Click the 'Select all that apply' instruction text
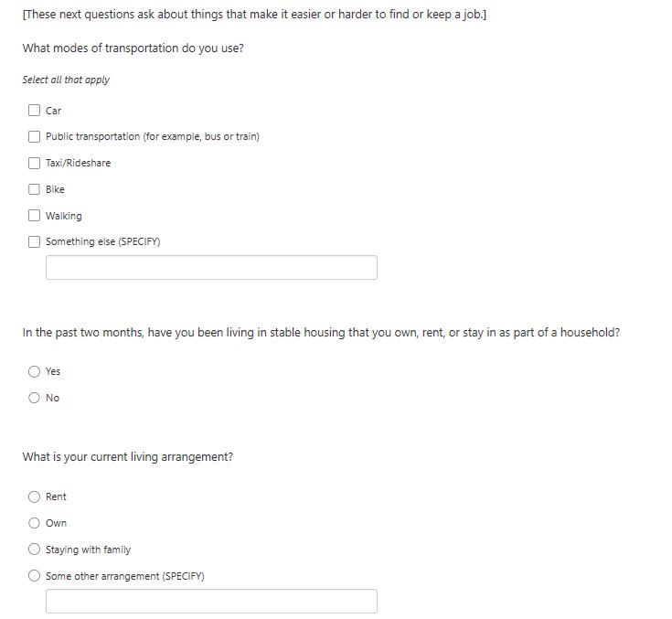The image size is (672, 619). [x=66, y=80]
